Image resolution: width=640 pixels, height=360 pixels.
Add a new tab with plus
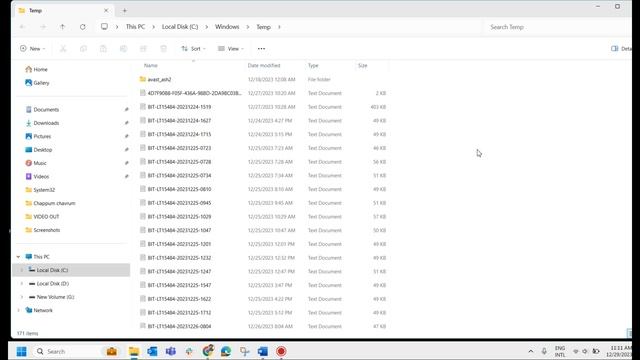coord(124,11)
